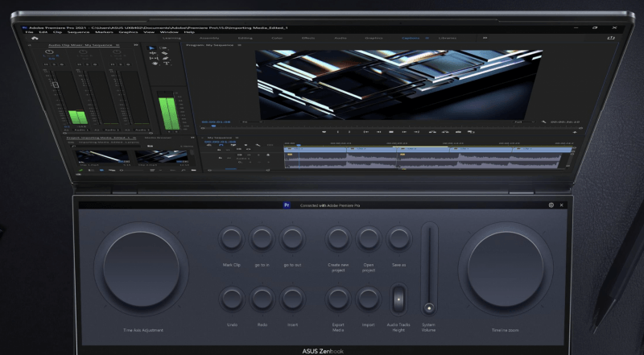Click the Time Axis Adjustment dial
Viewport: 644px width, 355px height.
[141, 269]
